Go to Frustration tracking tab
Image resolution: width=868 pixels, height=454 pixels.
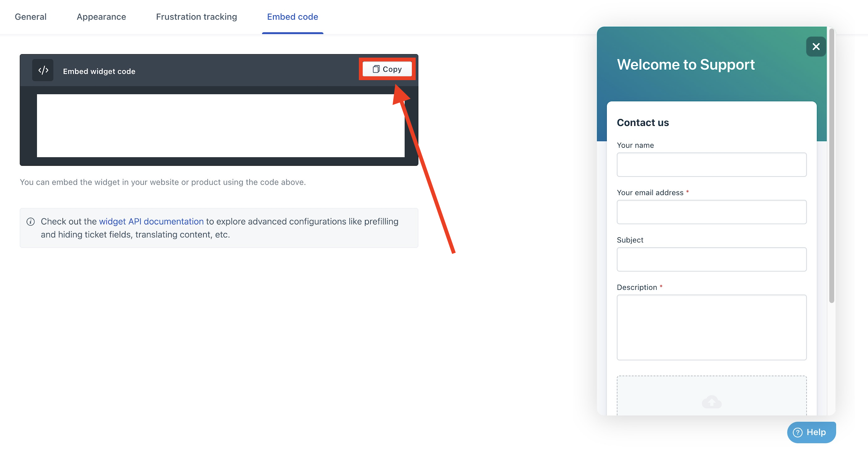pyautogui.click(x=196, y=17)
